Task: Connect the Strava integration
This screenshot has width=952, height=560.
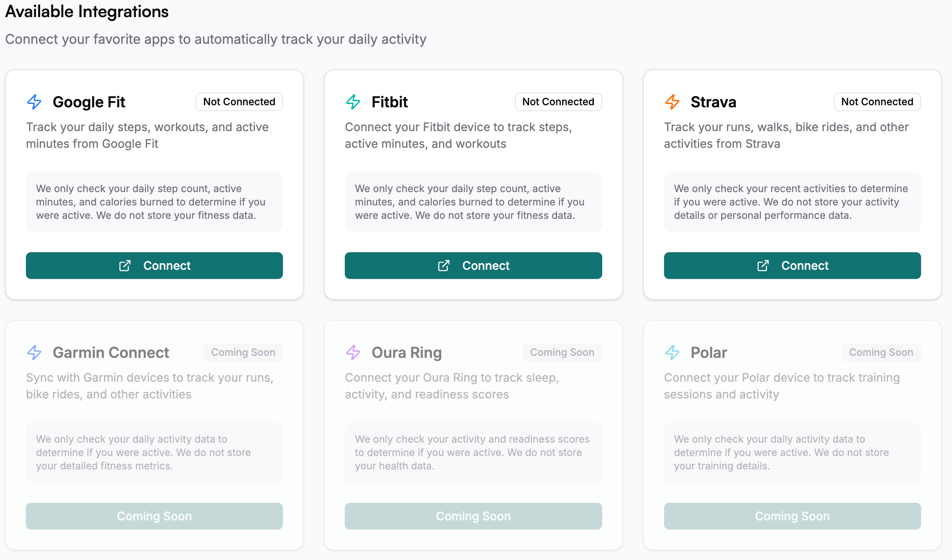Action: [792, 266]
